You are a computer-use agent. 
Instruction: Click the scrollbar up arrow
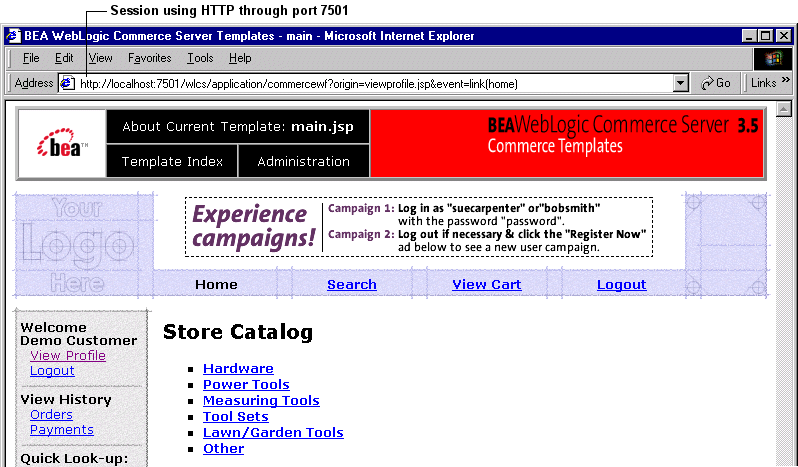pyautogui.click(x=784, y=109)
